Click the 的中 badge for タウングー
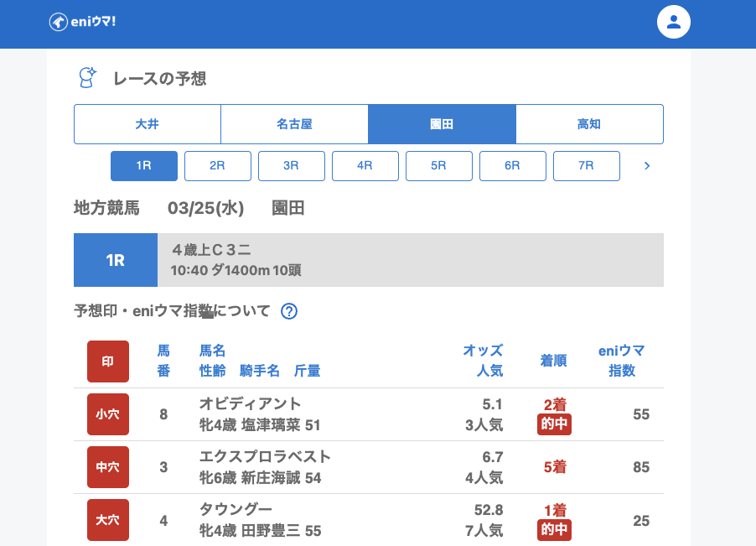The width and height of the screenshot is (756, 546). click(x=554, y=530)
